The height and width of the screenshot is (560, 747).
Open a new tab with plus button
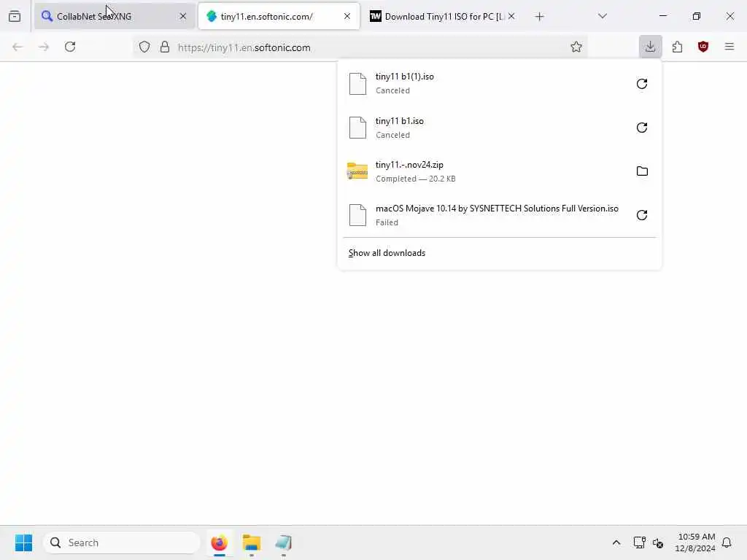[539, 17]
